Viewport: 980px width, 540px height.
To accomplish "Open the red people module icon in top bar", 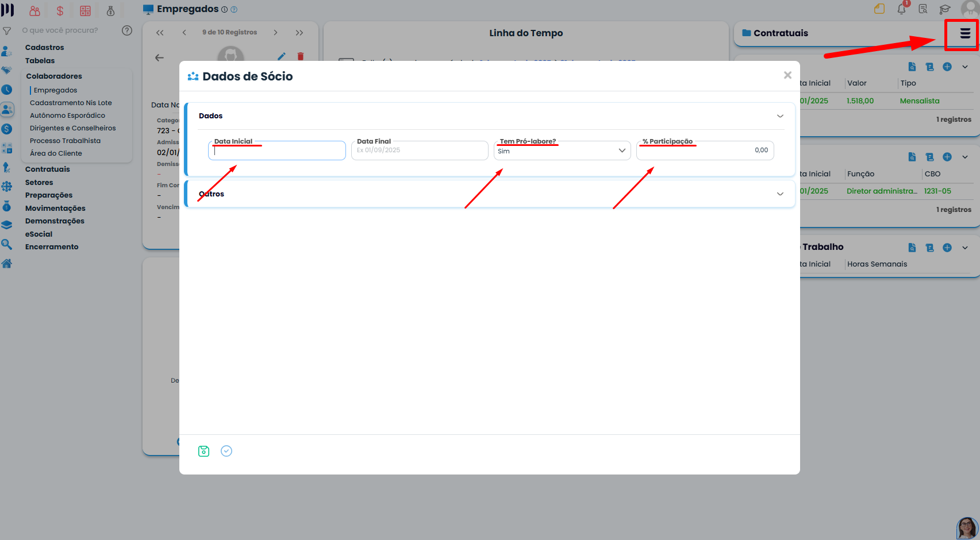I will click(x=34, y=10).
